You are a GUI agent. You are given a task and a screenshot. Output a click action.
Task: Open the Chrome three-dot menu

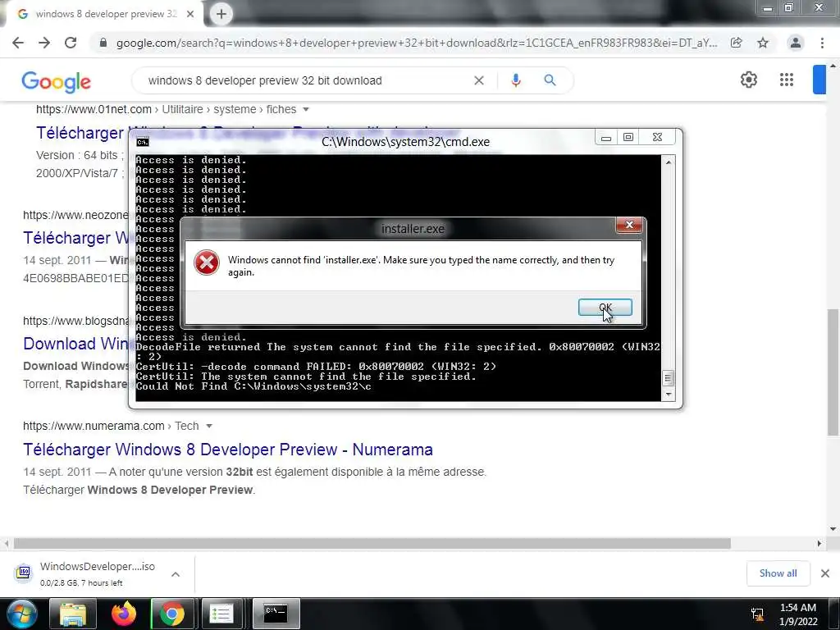tap(822, 43)
